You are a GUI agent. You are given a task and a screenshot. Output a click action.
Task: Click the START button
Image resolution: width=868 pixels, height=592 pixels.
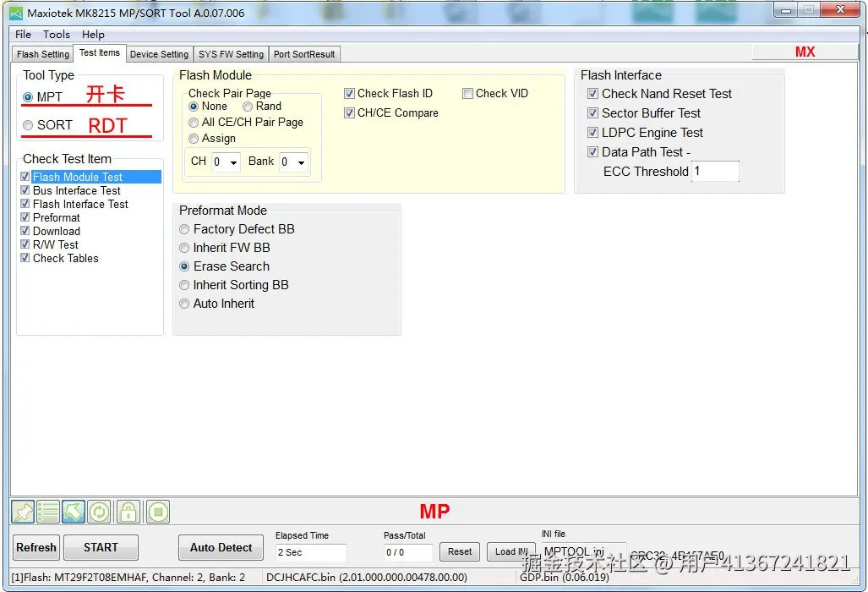point(101,548)
